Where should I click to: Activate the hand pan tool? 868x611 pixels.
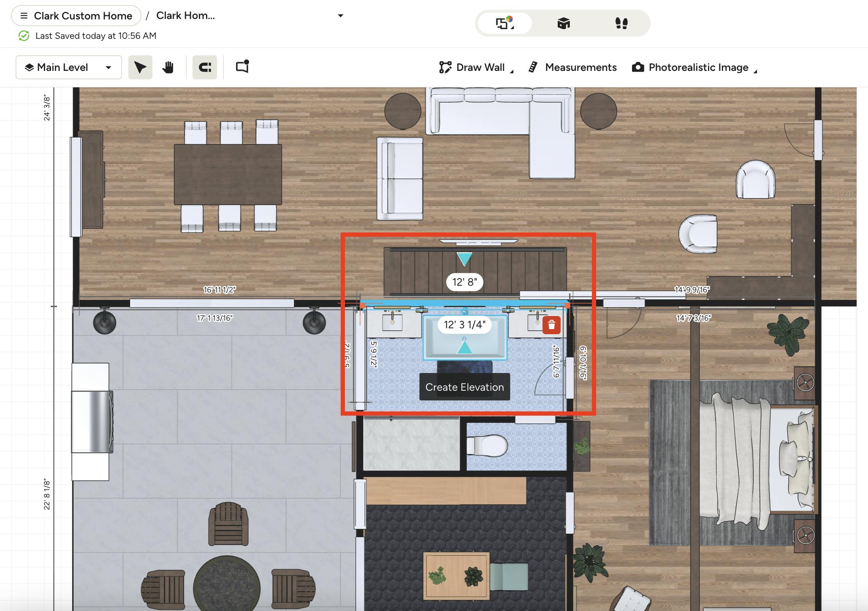[x=168, y=67]
